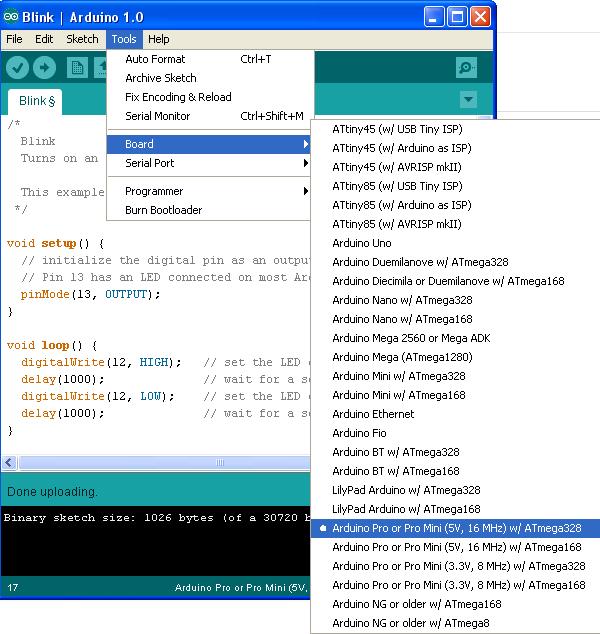
Task: Open Serial Monitor from Tools menu
Action: (x=210, y=116)
